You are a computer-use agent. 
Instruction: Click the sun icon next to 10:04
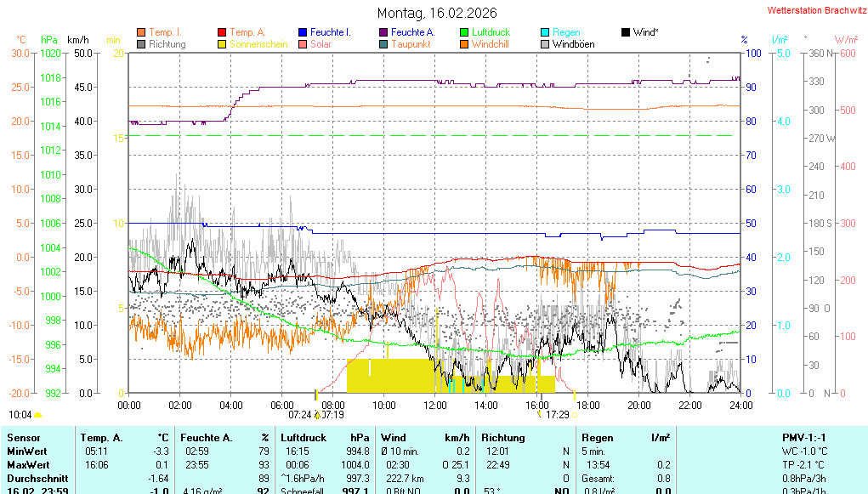(x=38, y=415)
